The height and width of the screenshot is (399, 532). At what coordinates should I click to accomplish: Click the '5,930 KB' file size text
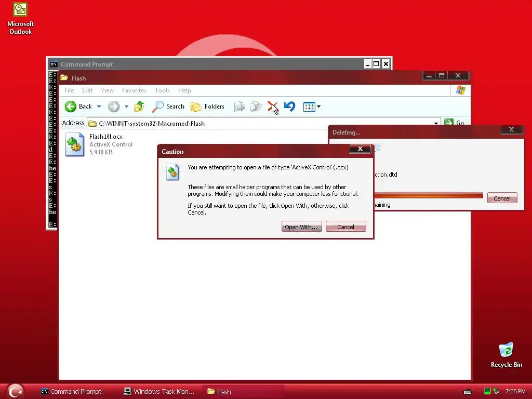101,152
